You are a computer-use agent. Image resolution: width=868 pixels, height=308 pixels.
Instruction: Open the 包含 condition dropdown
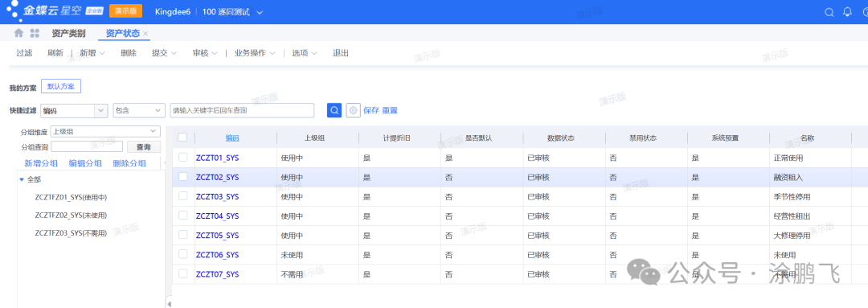click(x=139, y=110)
